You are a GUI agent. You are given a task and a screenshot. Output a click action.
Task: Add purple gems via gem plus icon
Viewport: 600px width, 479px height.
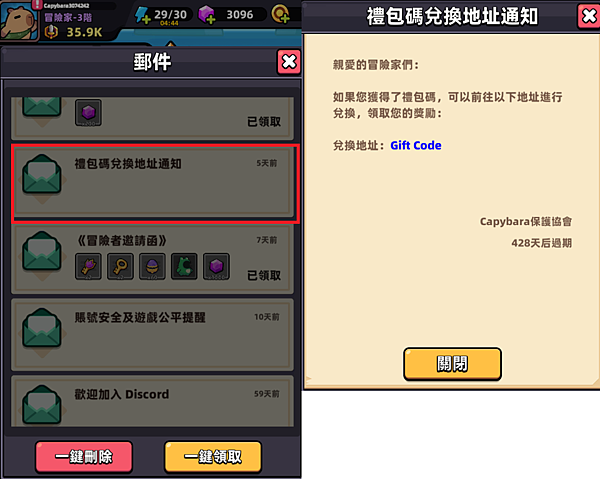[x=207, y=15]
